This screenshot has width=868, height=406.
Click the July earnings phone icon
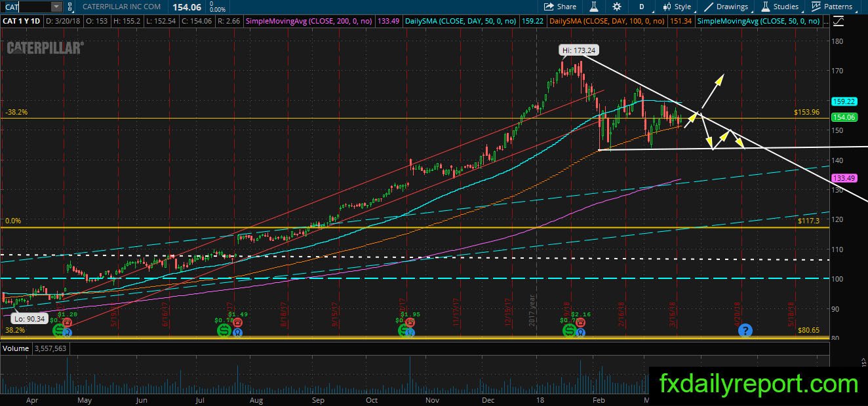click(236, 323)
